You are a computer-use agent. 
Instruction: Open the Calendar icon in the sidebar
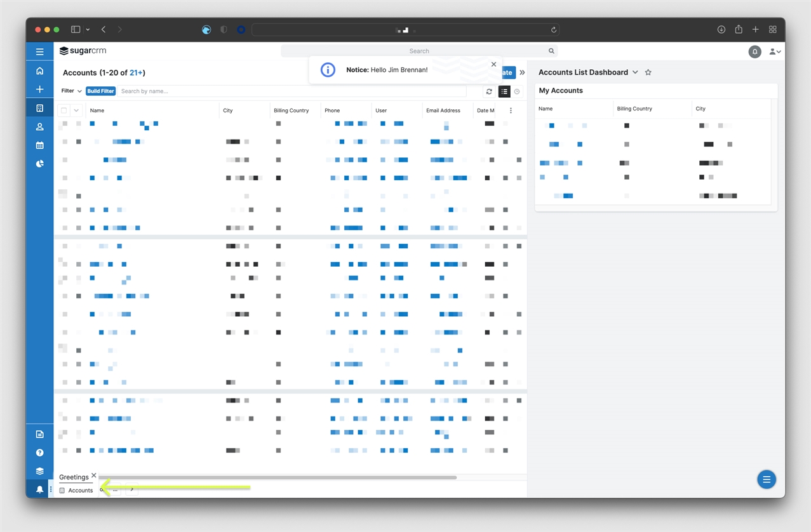[x=39, y=145]
